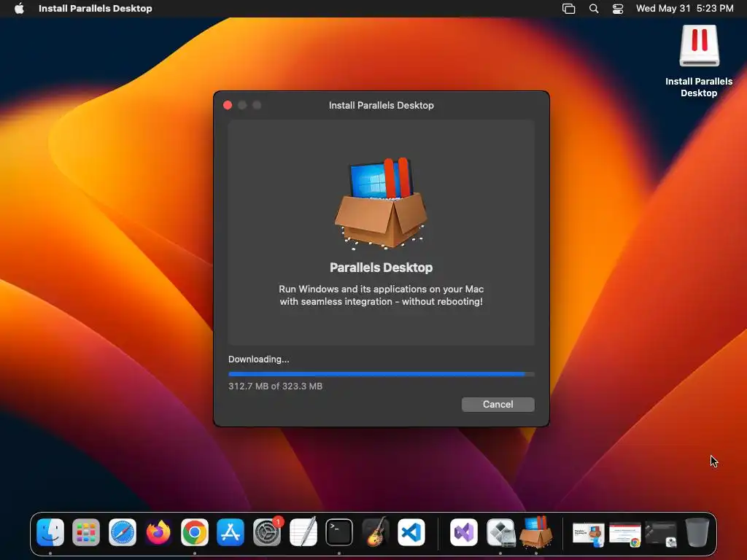Image resolution: width=747 pixels, height=560 pixels.
Task: Cancel the Parallels Desktop download
Action: (x=498, y=404)
